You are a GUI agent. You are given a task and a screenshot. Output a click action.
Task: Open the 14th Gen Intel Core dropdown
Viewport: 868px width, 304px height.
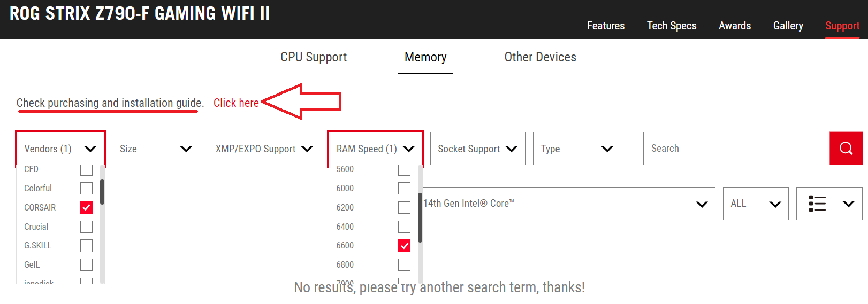click(568, 204)
